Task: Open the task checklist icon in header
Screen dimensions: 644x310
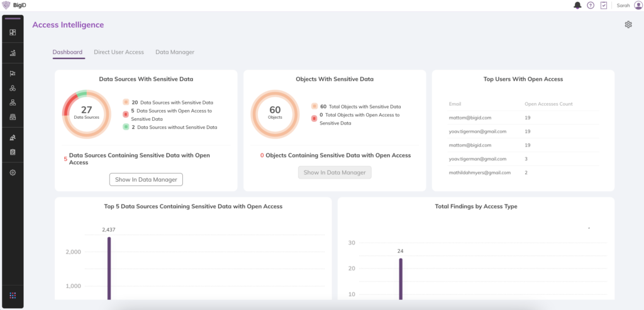Action: click(603, 5)
